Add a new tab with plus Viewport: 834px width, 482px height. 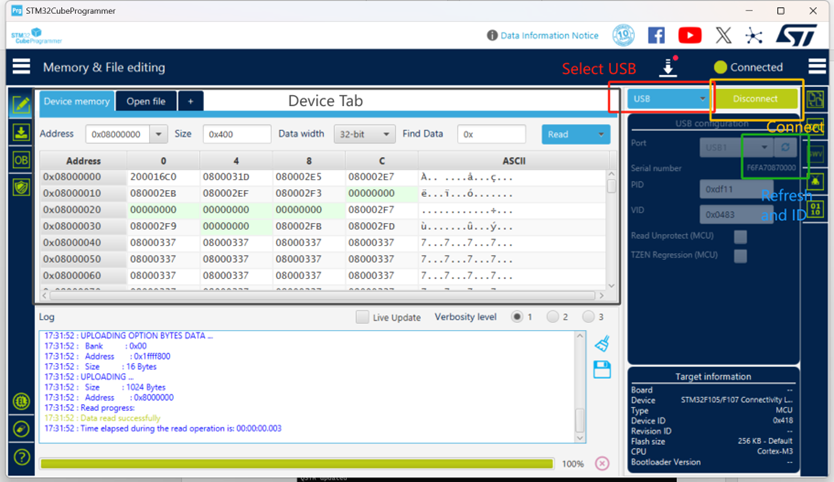click(191, 101)
